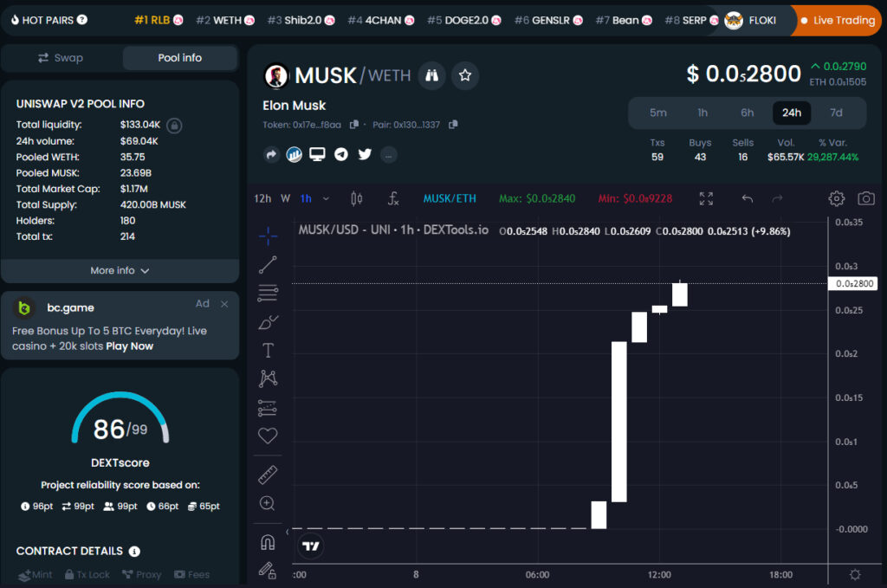887x588 pixels.
Task: Activate the brush drawing tool
Action: 268,322
